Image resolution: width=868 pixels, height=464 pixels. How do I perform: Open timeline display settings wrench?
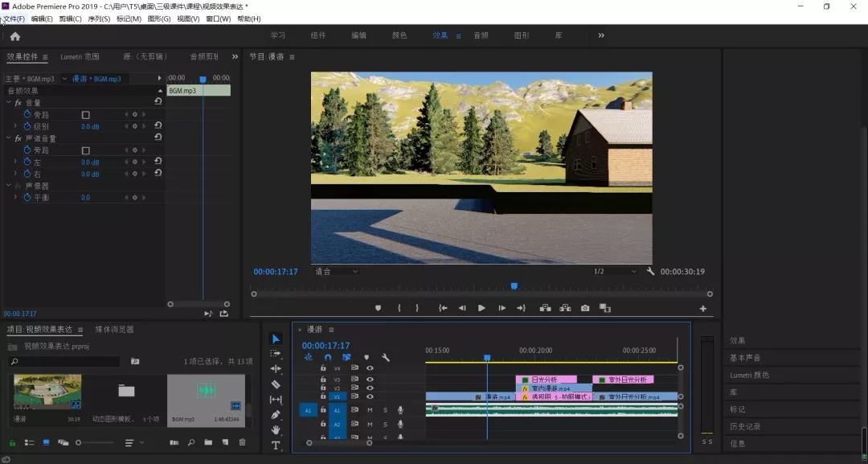(x=386, y=357)
